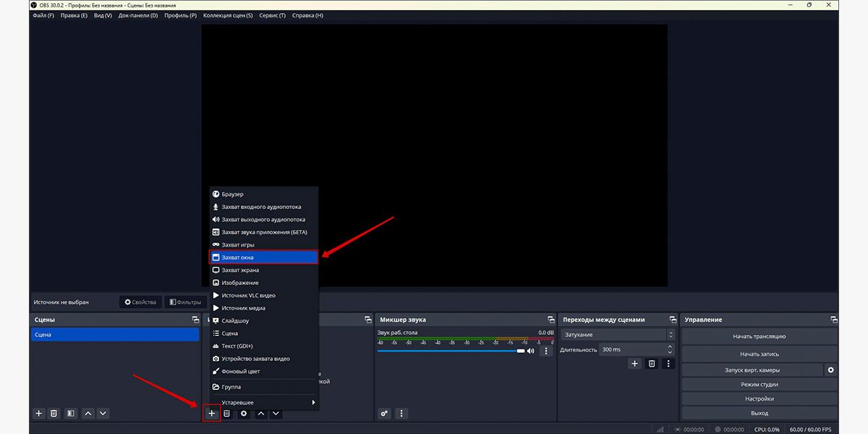Viewport: 868px width, 434px height.
Task: Open the Профиль (P) menu
Action: [180, 15]
